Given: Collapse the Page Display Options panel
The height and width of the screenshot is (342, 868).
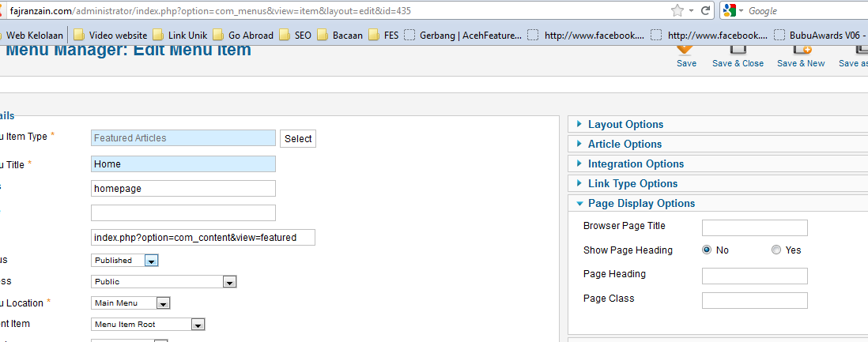Looking at the screenshot, I should click(x=641, y=203).
